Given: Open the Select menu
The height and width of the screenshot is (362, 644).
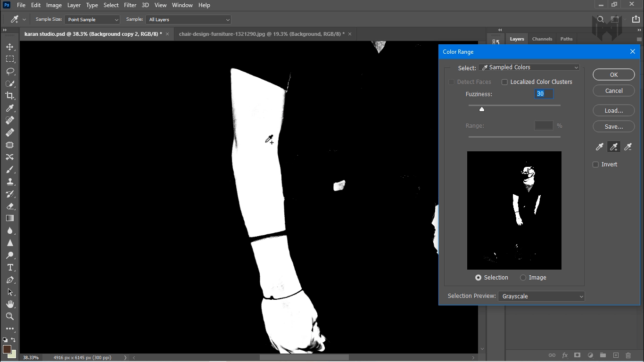Looking at the screenshot, I should (111, 5).
